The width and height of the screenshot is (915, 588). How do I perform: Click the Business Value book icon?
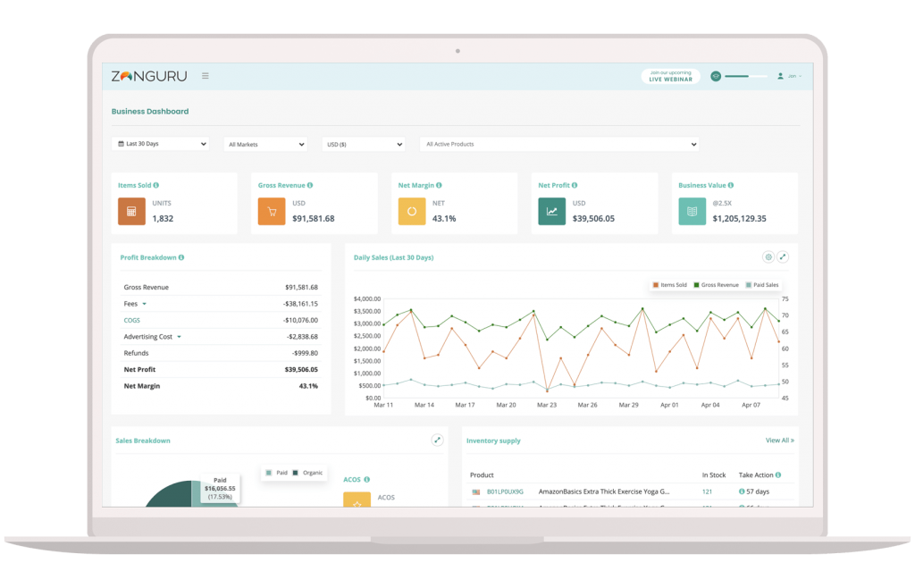(692, 211)
